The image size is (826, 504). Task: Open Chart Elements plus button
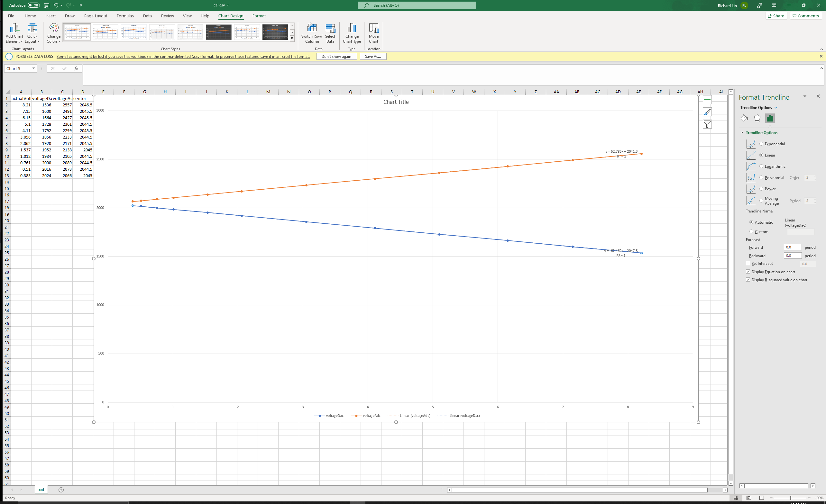click(x=707, y=100)
